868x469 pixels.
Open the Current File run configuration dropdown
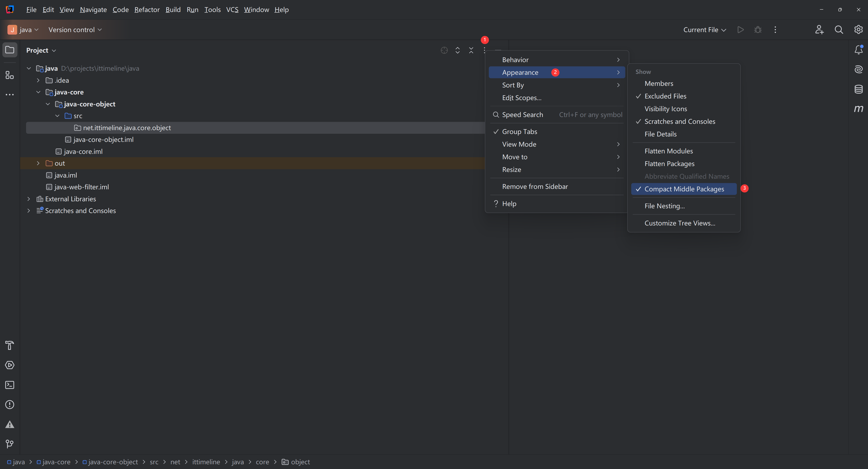coord(704,30)
